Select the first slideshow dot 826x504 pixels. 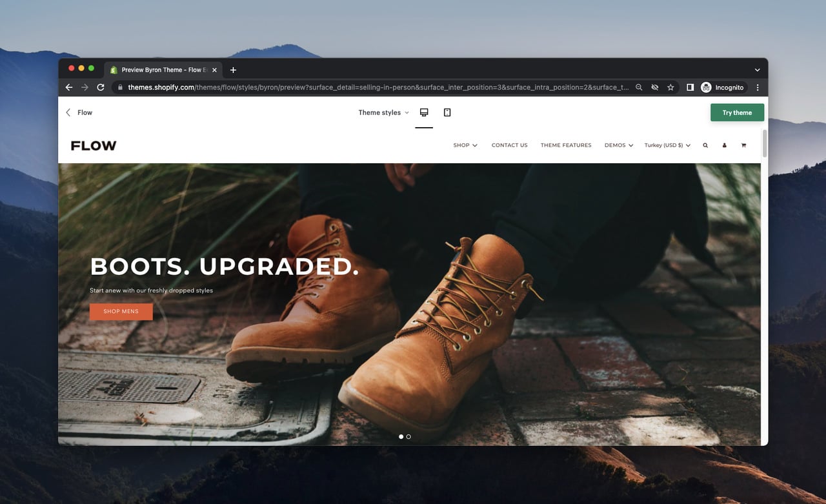coord(401,437)
